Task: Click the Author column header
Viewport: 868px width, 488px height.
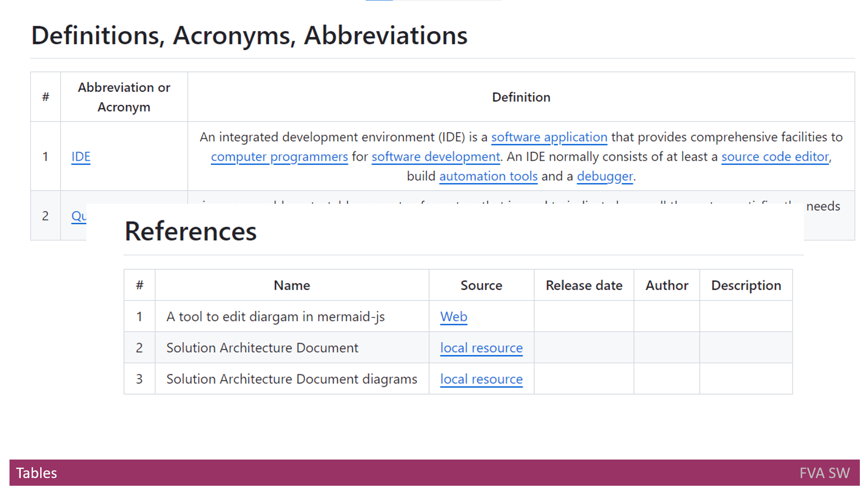Action: [x=666, y=286]
